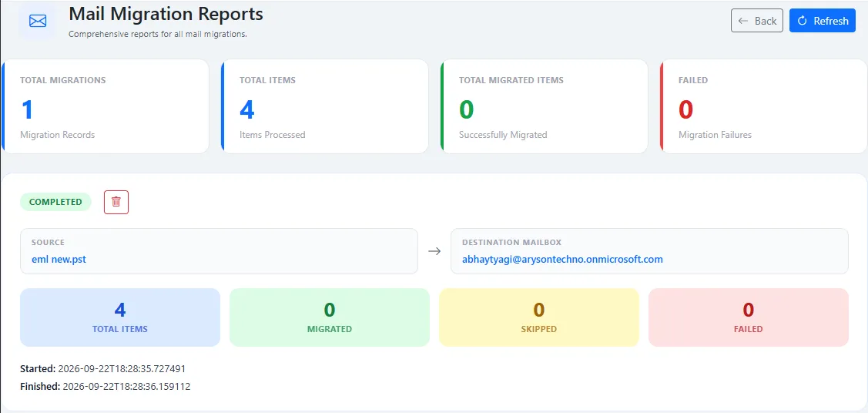
Task: Click the "Migration Failures" caption
Action: coord(716,135)
